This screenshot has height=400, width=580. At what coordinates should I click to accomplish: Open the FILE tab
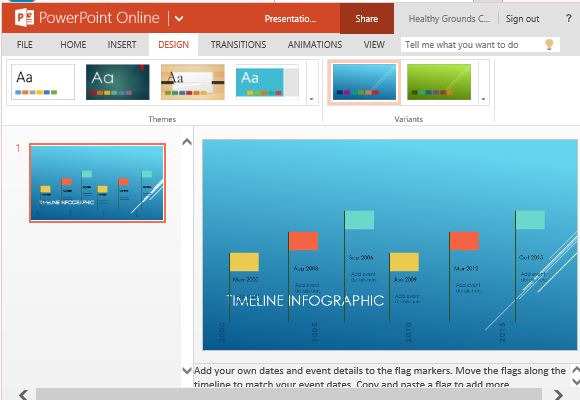click(x=24, y=45)
